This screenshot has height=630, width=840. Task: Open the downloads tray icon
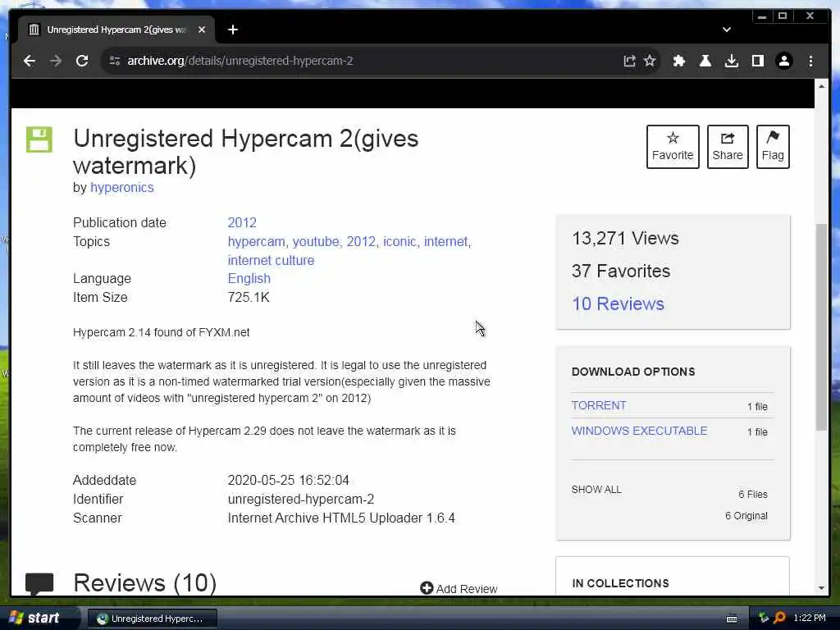[732, 61]
